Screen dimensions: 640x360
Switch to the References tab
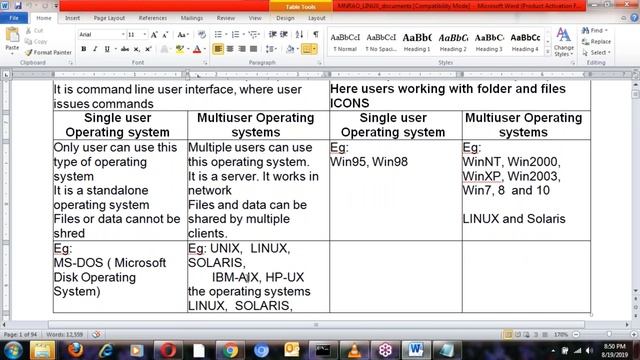pos(153,18)
